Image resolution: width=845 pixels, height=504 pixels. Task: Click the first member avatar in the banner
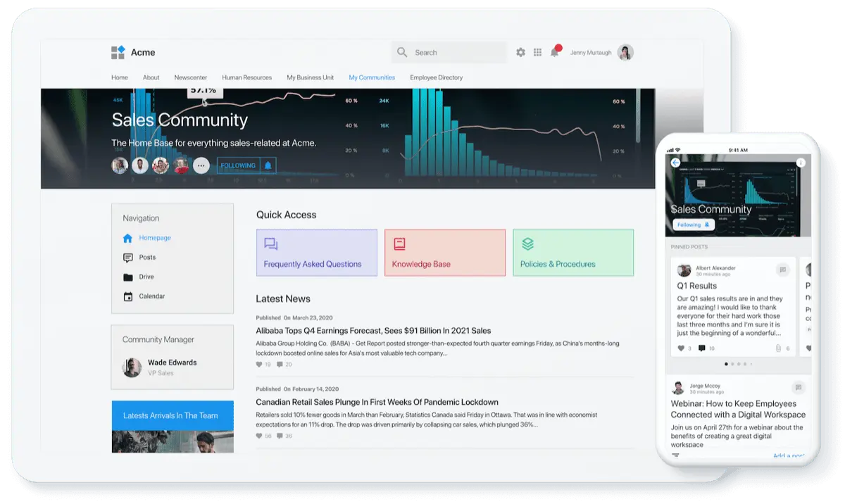pos(120,165)
